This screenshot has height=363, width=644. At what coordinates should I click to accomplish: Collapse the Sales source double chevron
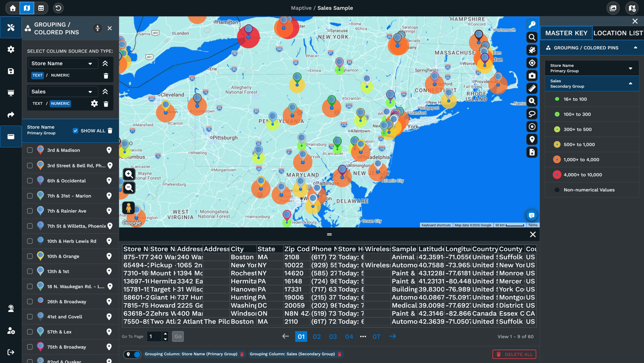point(105,92)
